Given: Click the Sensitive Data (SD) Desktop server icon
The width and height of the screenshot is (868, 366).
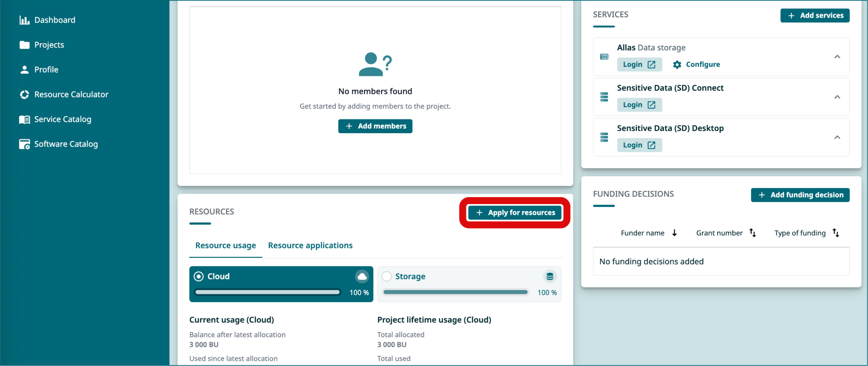Looking at the screenshot, I should point(604,137).
